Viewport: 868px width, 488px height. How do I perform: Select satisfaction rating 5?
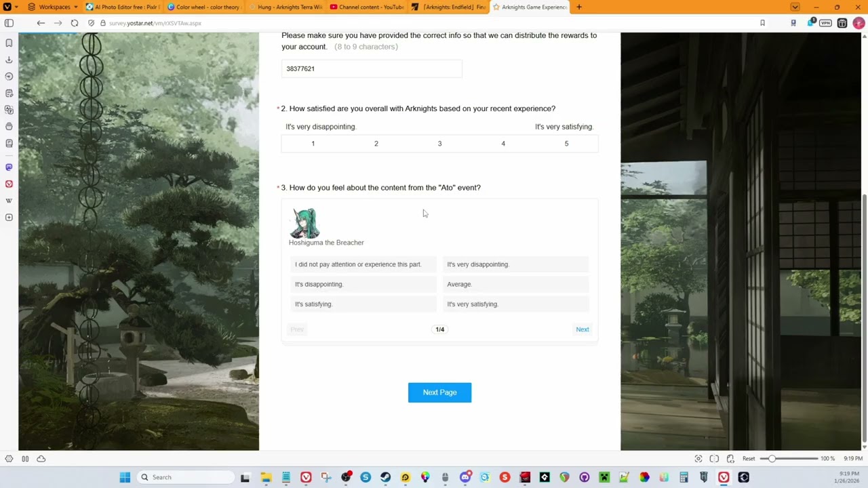click(x=566, y=144)
